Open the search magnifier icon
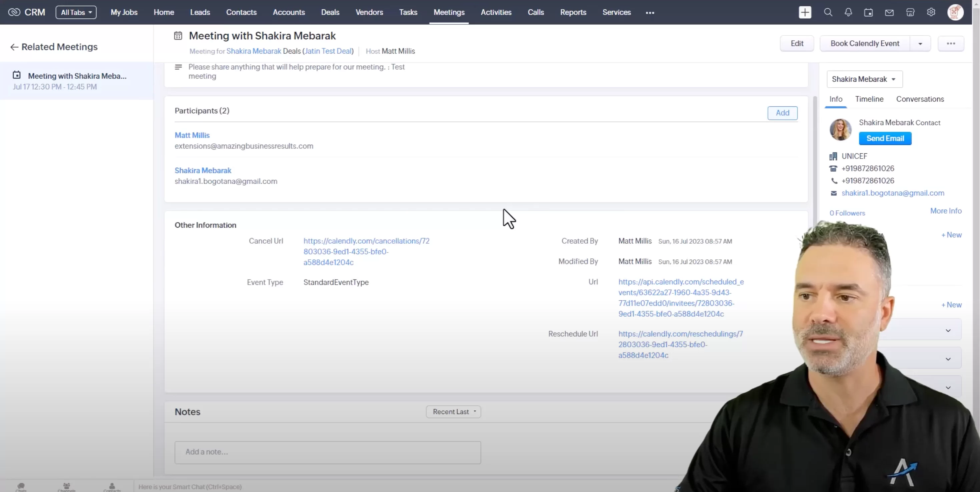The image size is (980, 492). pos(828,12)
